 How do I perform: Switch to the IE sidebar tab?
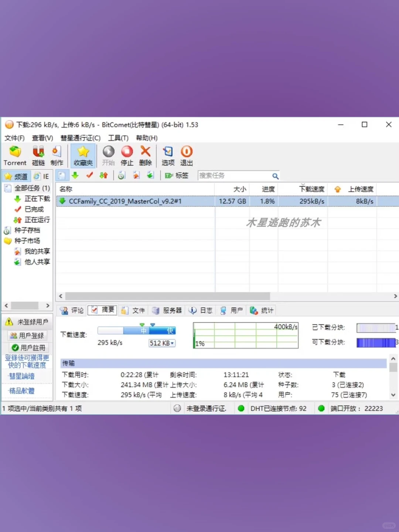point(42,177)
